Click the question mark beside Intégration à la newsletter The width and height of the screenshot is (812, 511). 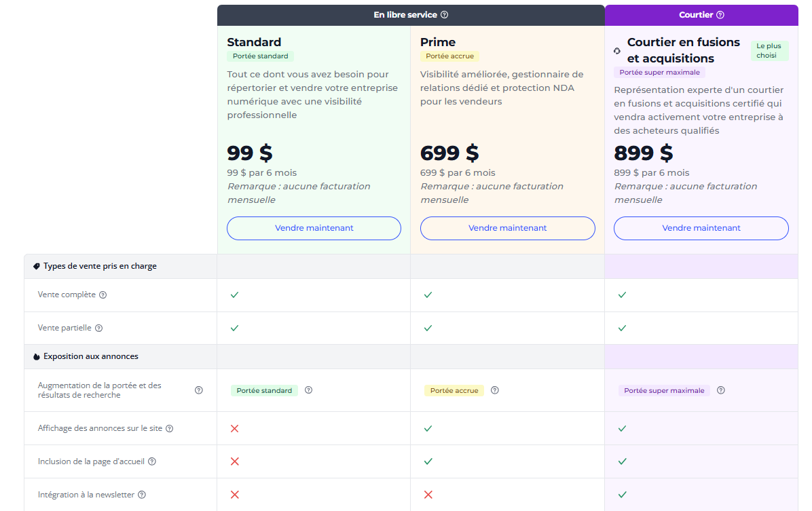click(x=141, y=495)
